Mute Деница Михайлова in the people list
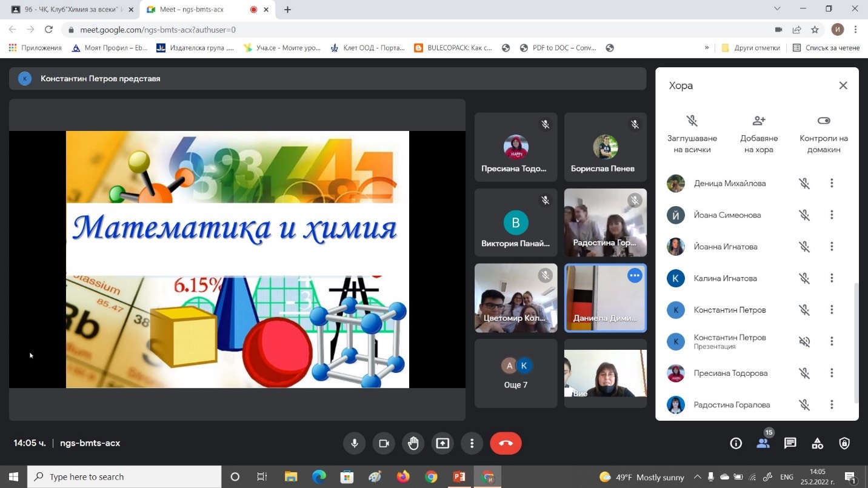Image resolution: width=868 pixels, height=488 pixels. [804, 183]
